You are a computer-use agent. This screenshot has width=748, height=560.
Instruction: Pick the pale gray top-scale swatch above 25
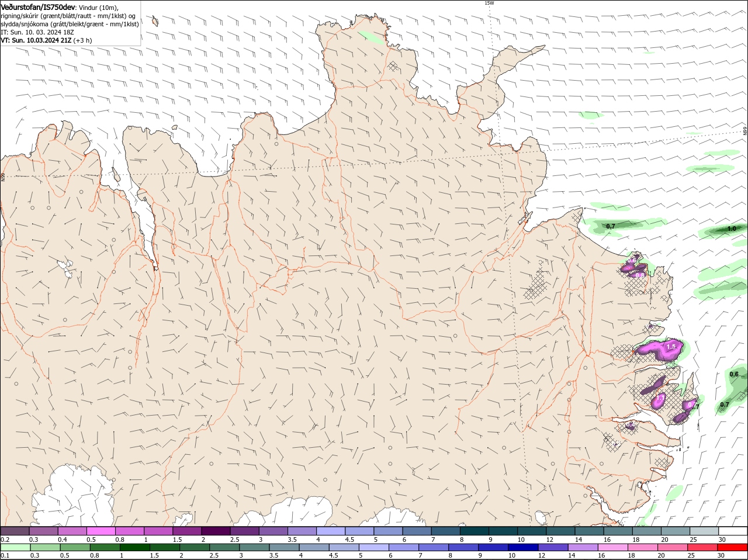705,531
